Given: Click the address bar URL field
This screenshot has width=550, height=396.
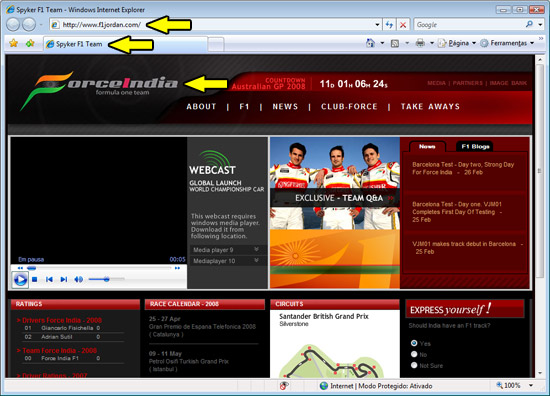Looking at the screenshot, I should coord(214,25).
